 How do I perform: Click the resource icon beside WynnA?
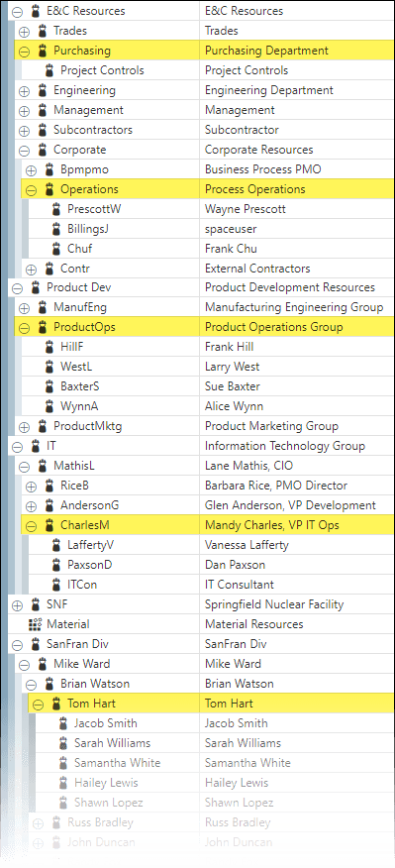click(49, 406)
